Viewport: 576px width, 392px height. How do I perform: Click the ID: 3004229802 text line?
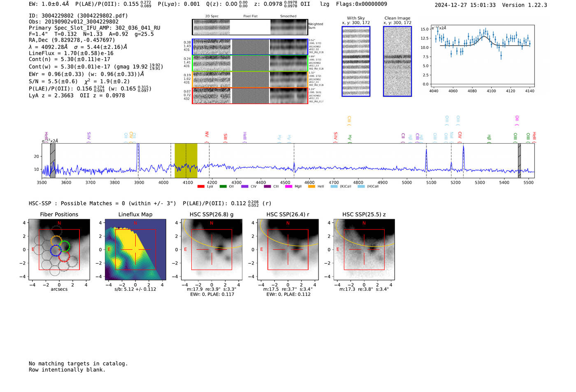78,16
